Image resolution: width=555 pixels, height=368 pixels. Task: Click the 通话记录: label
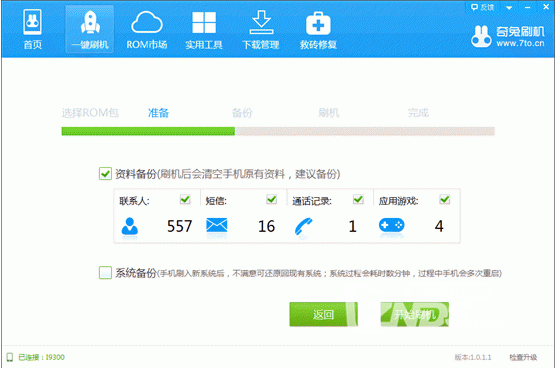tap(312, 201)
